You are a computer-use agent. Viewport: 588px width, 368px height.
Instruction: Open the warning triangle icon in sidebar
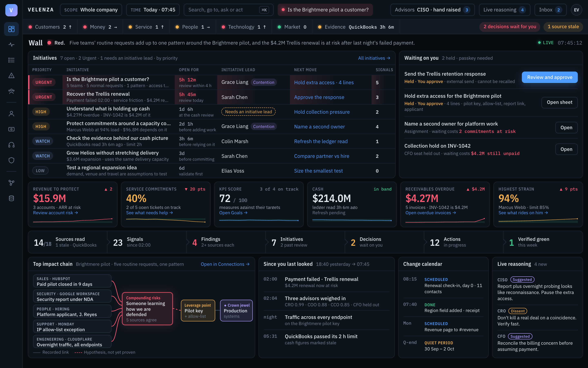pyautogui.click(x=11, y=76)
